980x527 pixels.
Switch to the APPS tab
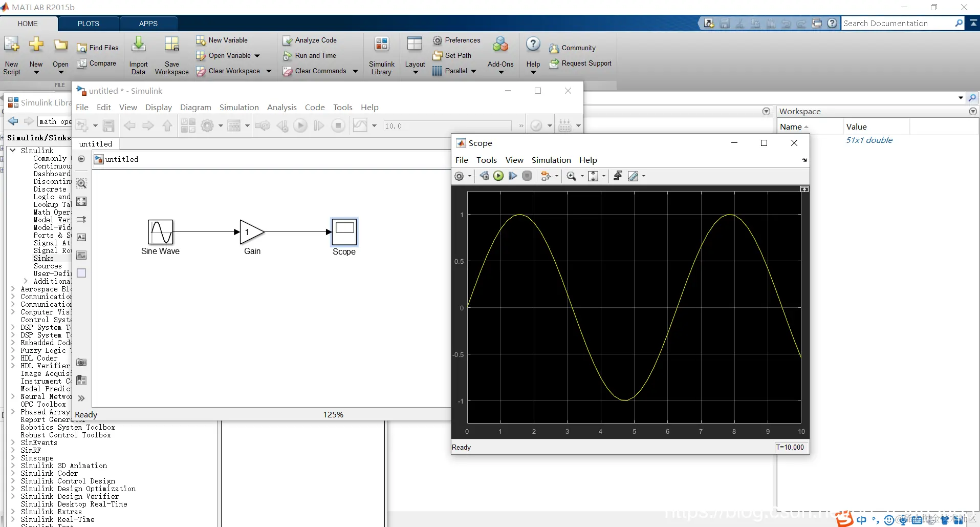148,24
